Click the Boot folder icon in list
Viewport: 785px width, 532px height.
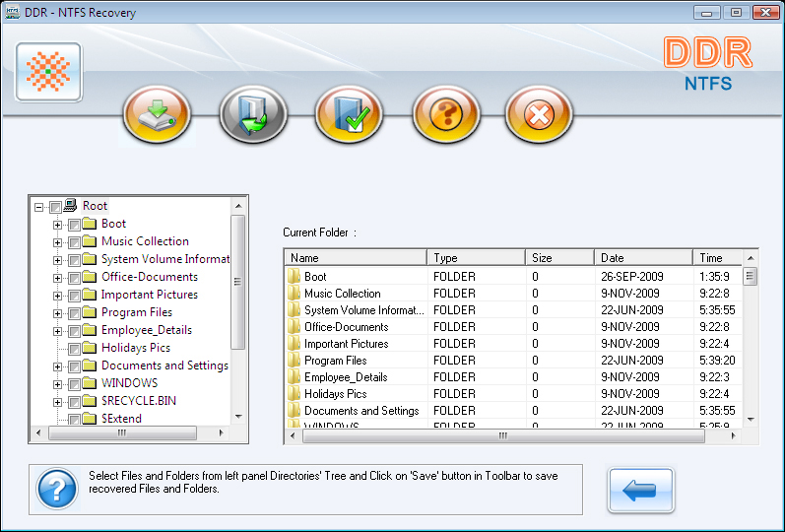(x=294, y=277)
